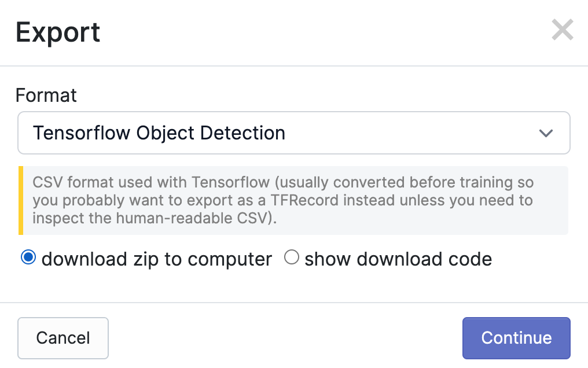
Task: Click the 'show download code' label text
Action: pos(397,259)
